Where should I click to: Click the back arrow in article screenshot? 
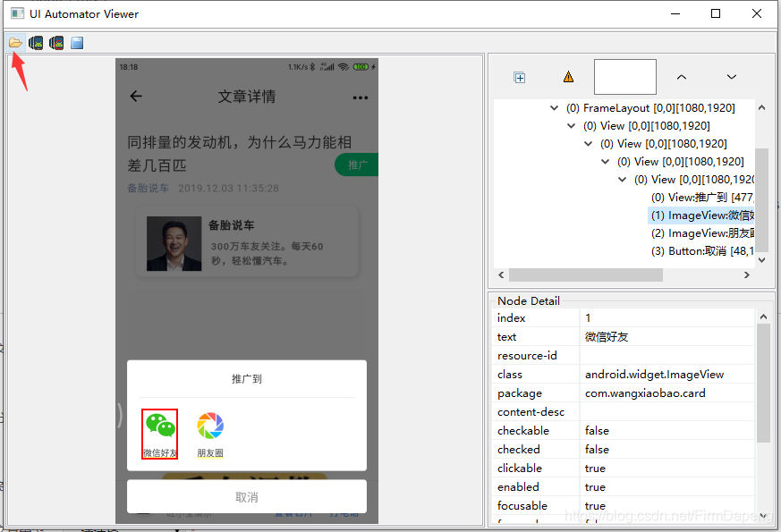pos(135,96)
